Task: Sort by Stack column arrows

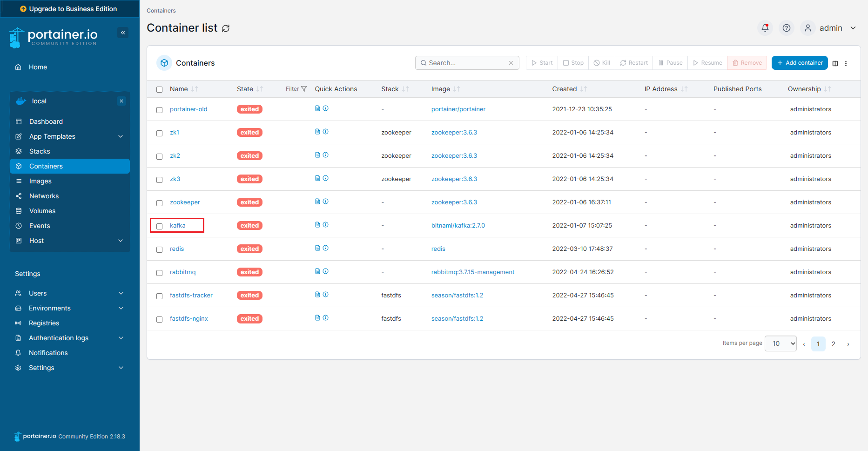Action: (x=405, y=89)
